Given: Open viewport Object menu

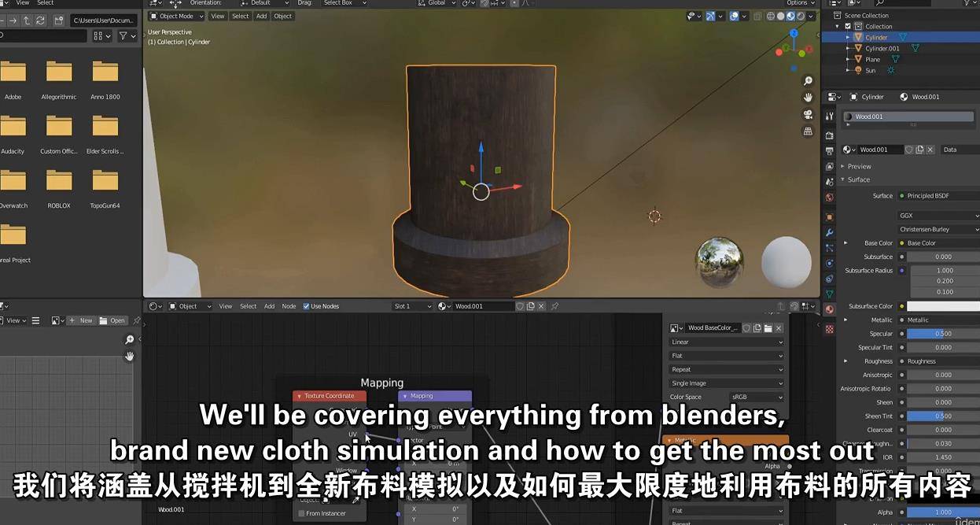Looking at the screenshot, I should 283,16.
